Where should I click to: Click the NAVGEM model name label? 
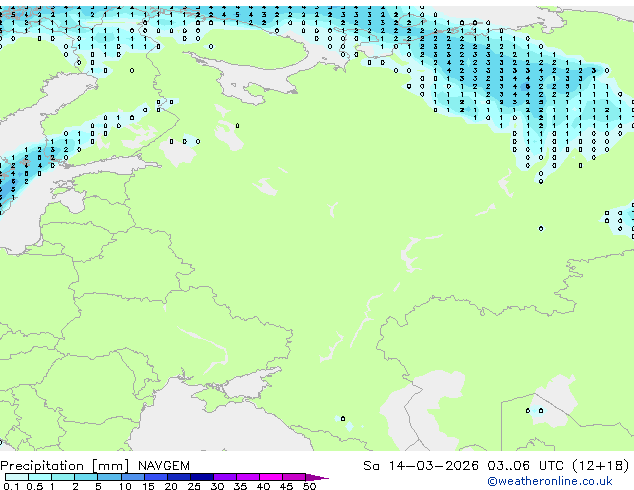[164, 466]
